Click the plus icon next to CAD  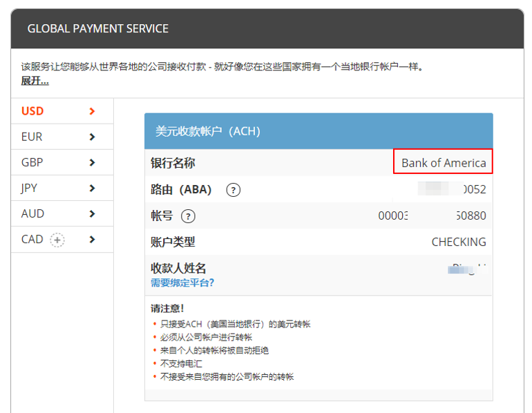point(57,240)
